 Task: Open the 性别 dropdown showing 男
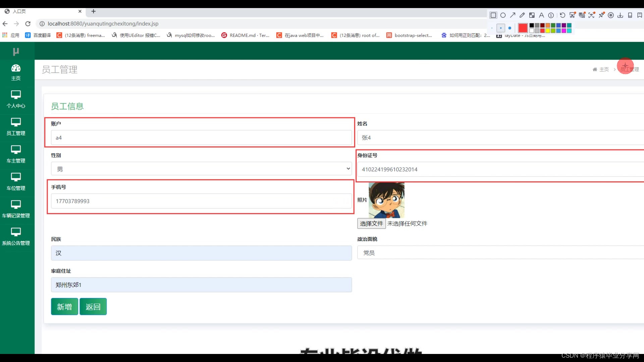(x=201, y=169)
